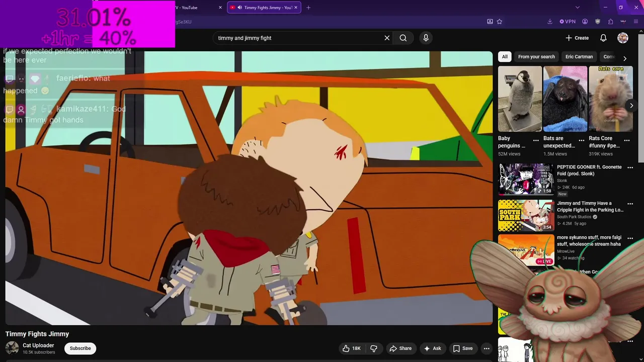
Task: Like the video with 18K thumbs-up
Action: [351, 348]
